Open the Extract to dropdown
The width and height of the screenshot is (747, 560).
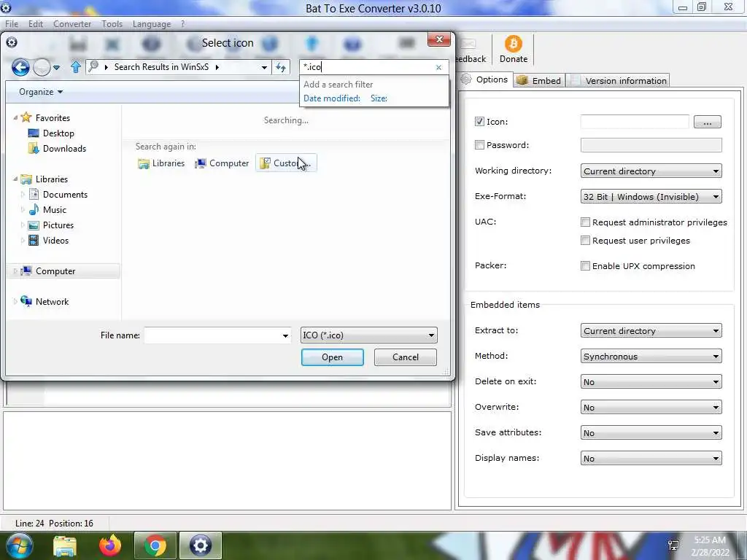pos(651,330)
